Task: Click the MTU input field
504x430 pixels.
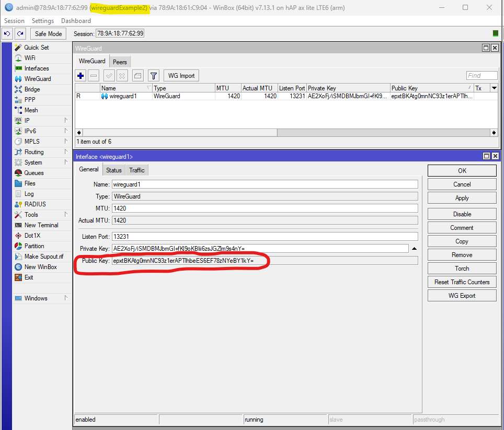Action: tap(265, 208)
